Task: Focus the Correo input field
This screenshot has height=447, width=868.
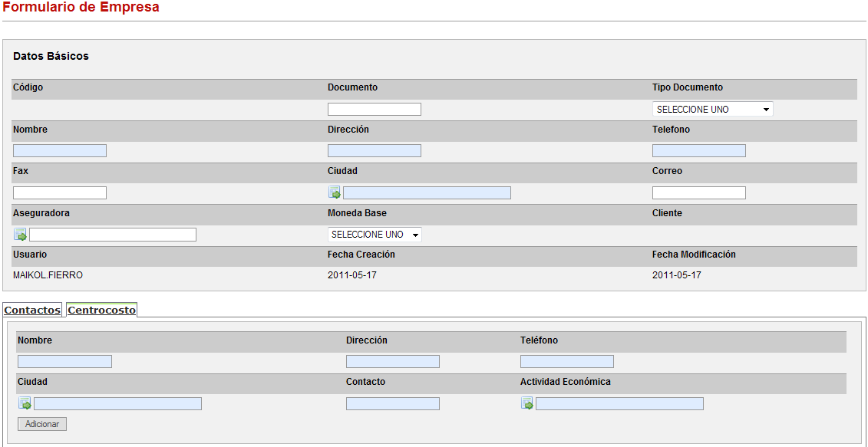Action: (698, 193)
